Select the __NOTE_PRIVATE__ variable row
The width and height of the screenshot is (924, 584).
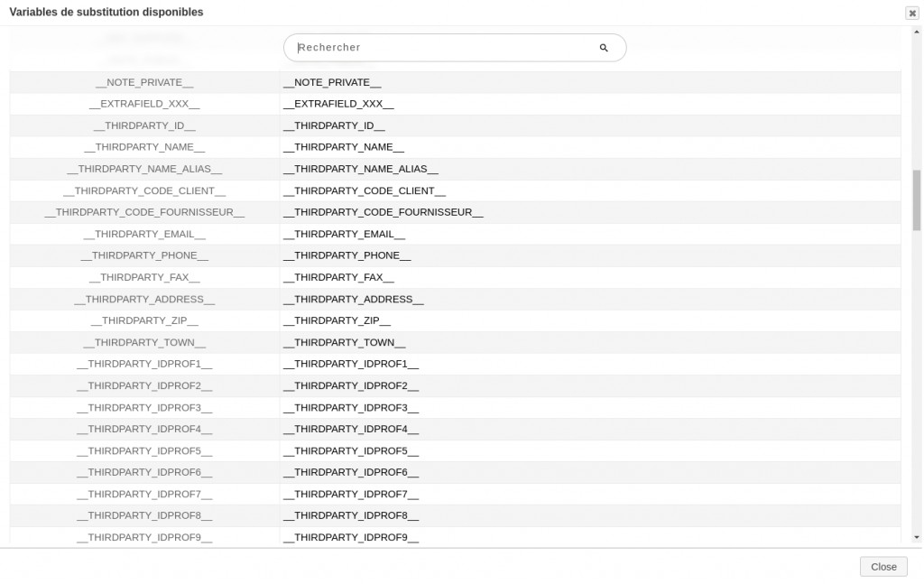[144, 83]
